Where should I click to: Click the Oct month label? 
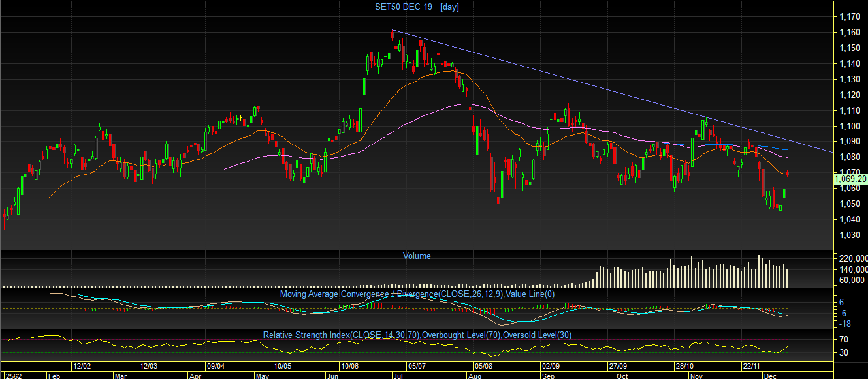[622, 376]
